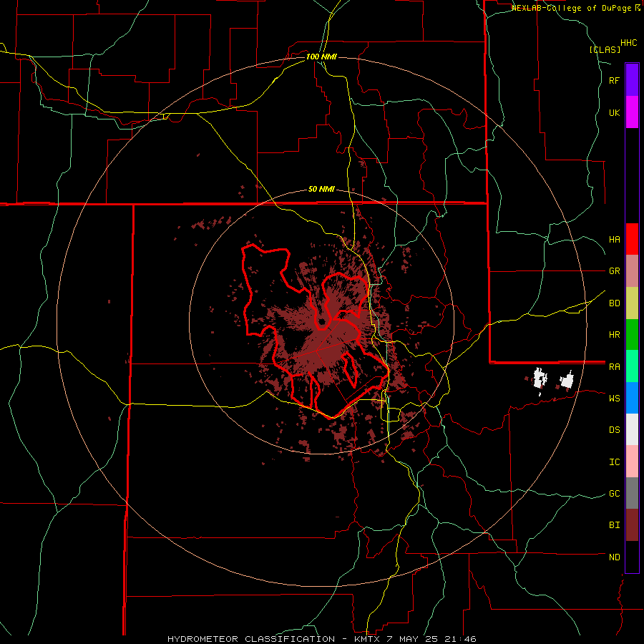
Task: Pick the brown BI biological swatch
Action: point(632,525)
